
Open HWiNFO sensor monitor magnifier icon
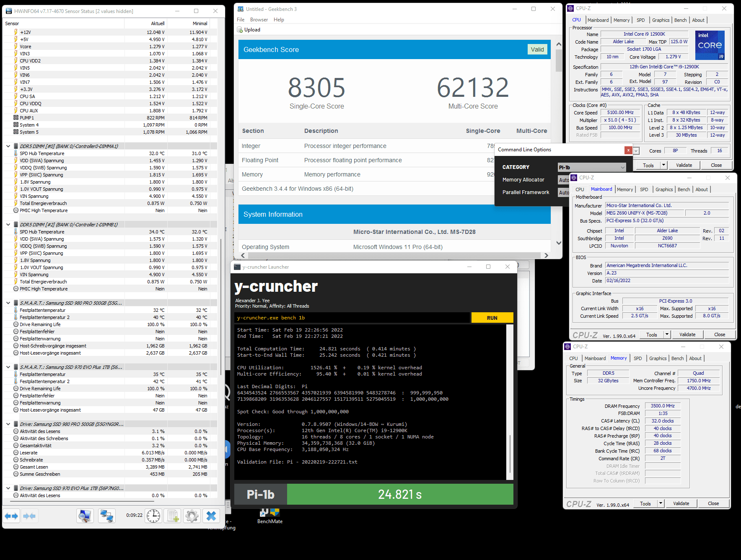point(85,516)
